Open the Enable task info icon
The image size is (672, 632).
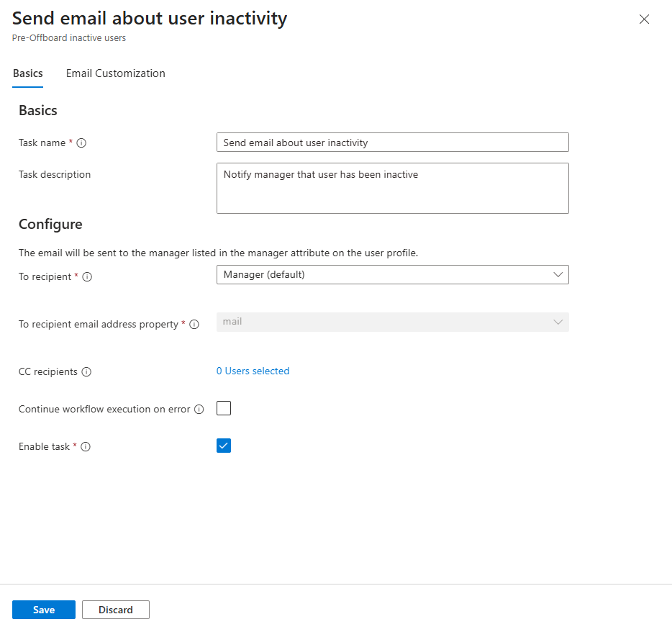point(86,446)
